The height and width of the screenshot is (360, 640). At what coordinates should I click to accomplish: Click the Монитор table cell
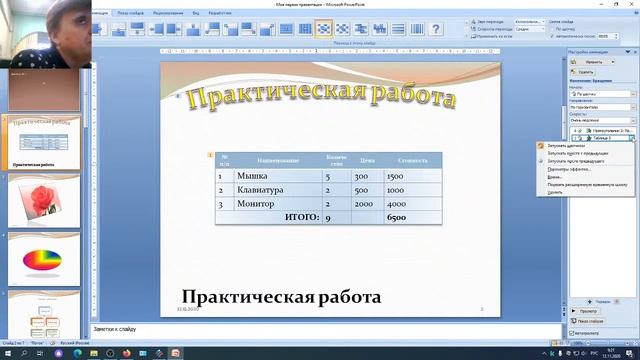coord(278,204)
